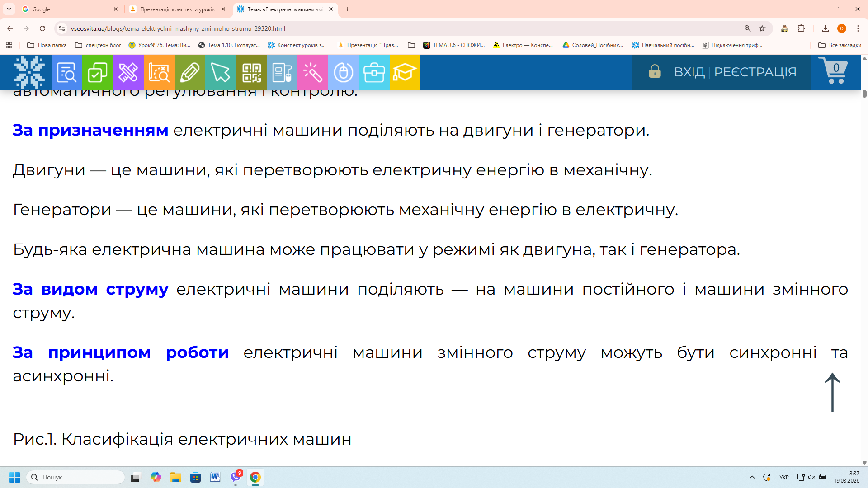This screenshot has height=488, width=868.
Task: Switch to the Google tab
Action: pyautogui.click(x=68, y=9)
